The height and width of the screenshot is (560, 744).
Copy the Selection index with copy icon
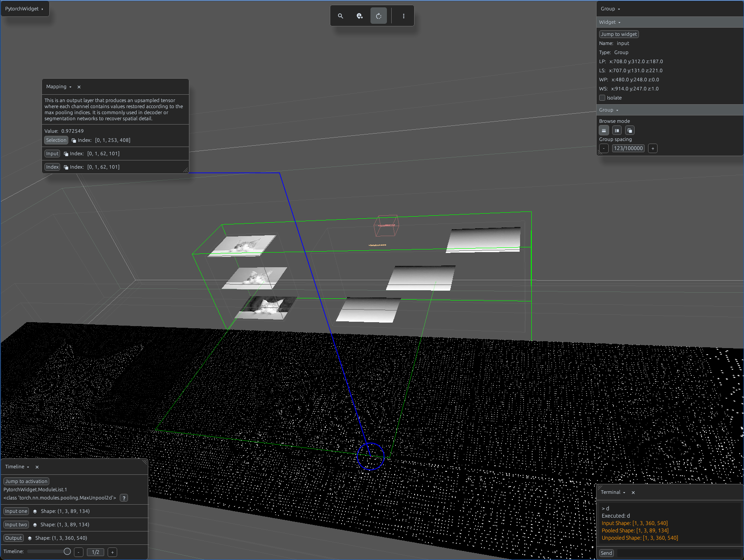tap(74, 141)
